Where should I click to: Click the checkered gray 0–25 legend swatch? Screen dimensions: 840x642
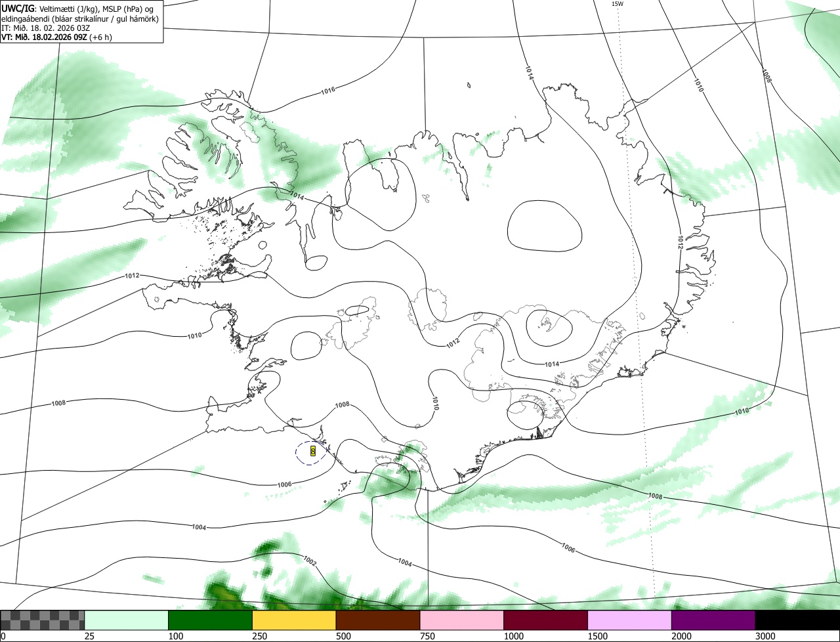point(43,620)
